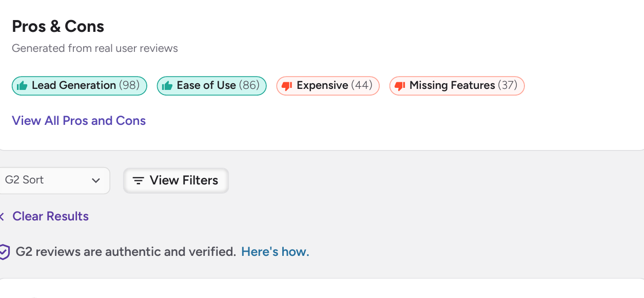Toggle the Expensive con tag

[x=328, y=86]
